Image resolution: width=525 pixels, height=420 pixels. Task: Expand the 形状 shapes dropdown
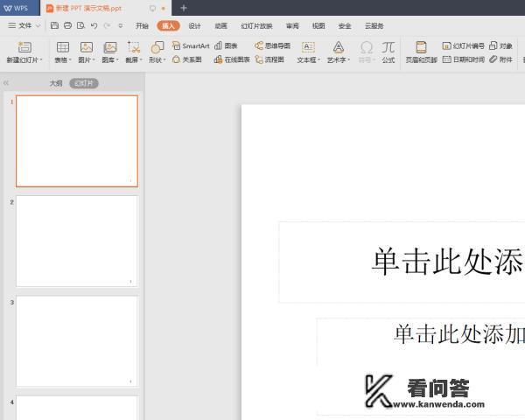(x=164, y=60)
